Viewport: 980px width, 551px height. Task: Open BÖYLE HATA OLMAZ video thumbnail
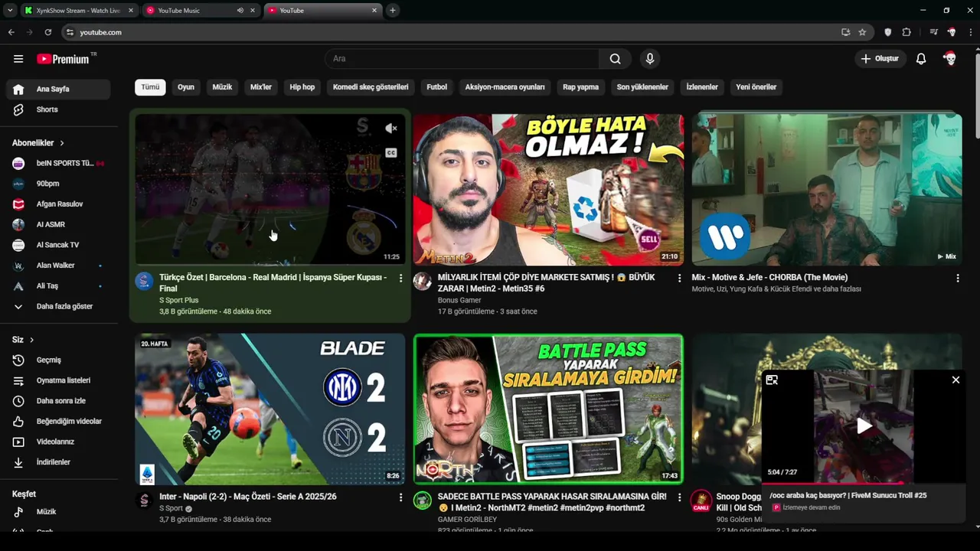(x=548, y=190)
